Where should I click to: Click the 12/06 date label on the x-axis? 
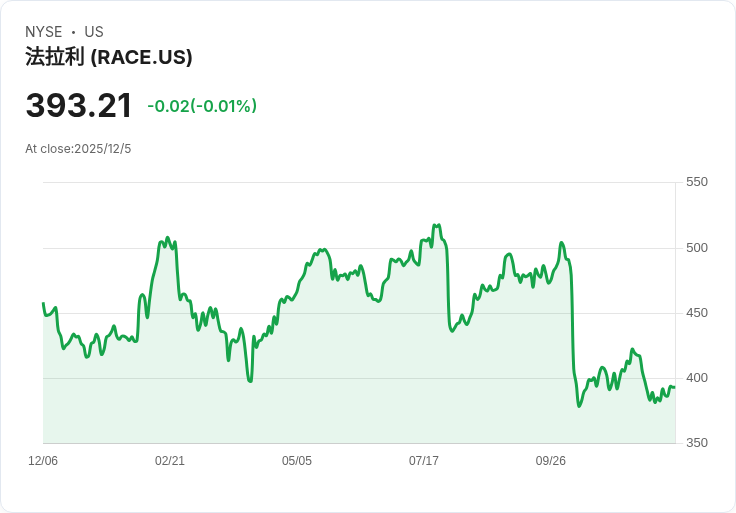coord(43,461)
